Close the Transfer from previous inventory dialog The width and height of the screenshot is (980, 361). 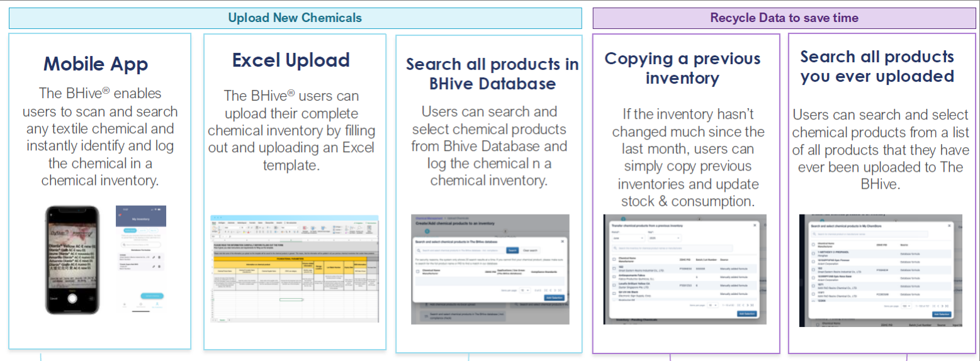(x=755, y=225)
